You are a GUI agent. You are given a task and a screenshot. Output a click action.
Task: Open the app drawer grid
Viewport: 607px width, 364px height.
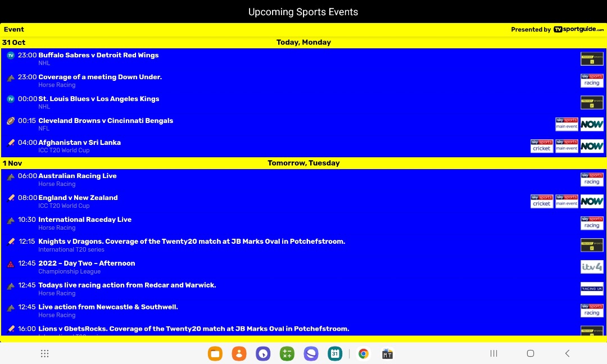click(x=45, y=353)
